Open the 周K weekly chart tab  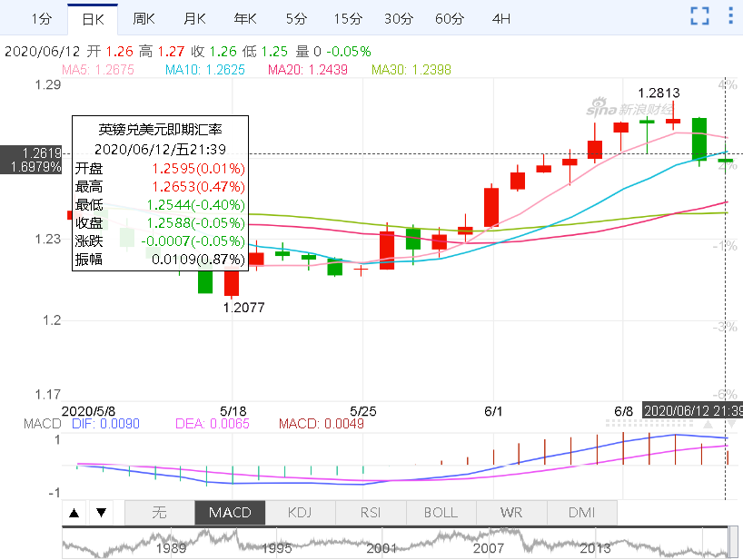pos(144,19)
